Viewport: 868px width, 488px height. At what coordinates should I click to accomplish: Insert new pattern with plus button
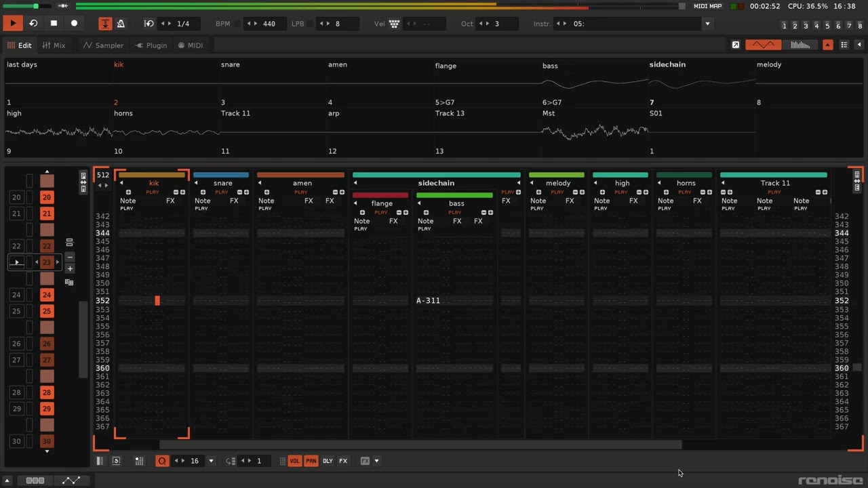tap(69, 268)
